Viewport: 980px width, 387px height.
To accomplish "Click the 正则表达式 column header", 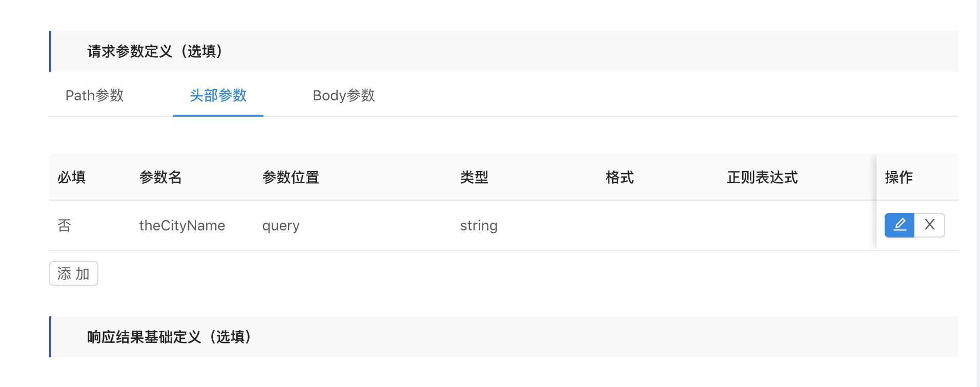I will 762,178.
